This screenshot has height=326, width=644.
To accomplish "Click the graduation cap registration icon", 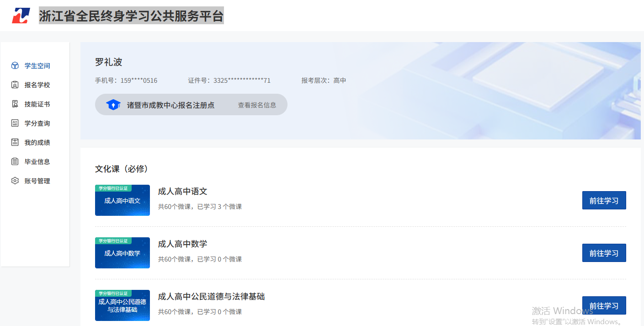I will pyautogui.click(x=113, y=105).
